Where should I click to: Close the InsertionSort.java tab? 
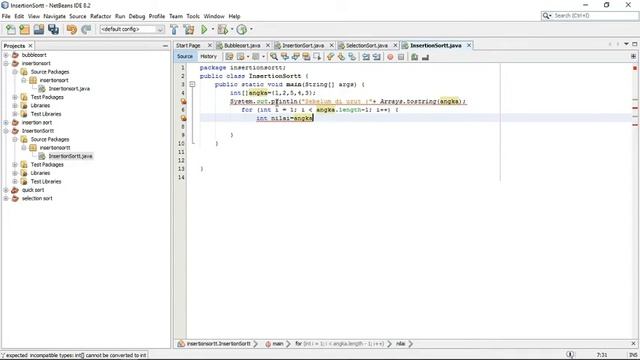331,45
